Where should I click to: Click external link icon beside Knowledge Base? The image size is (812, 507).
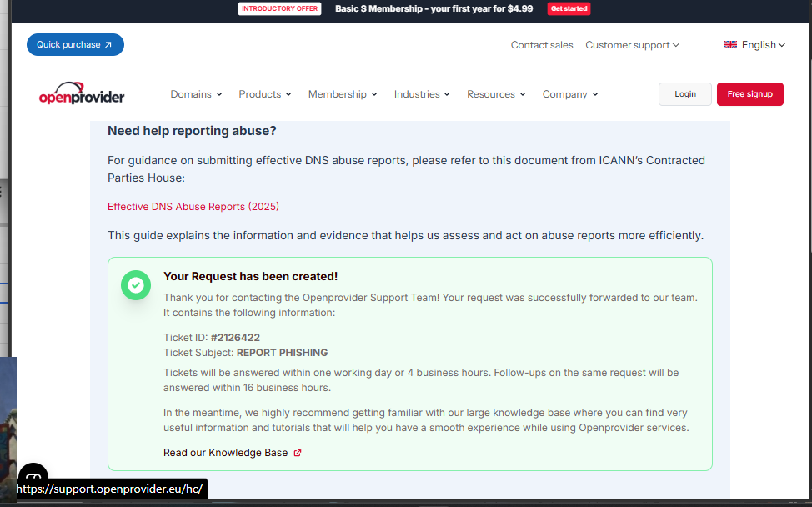click(x=298, y=453)
